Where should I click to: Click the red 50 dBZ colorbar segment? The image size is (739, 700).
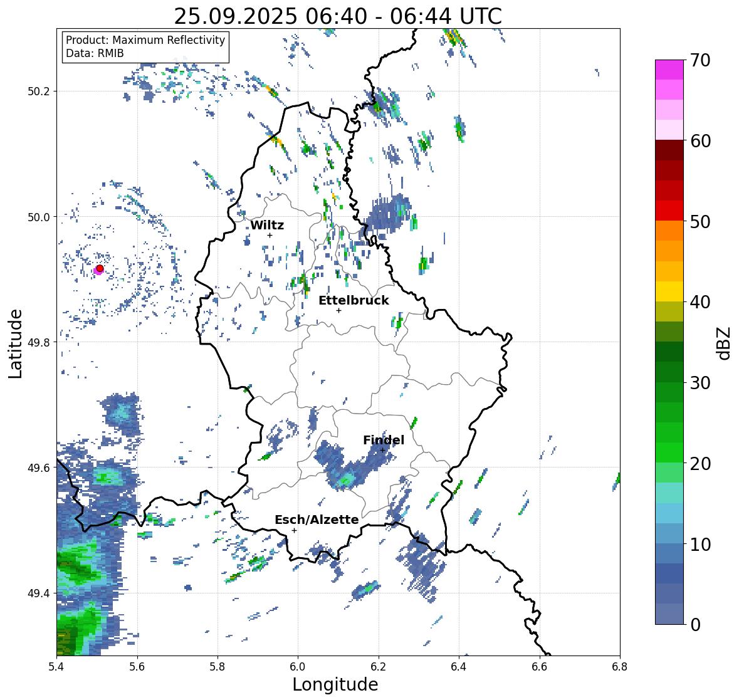coord(669,211)
